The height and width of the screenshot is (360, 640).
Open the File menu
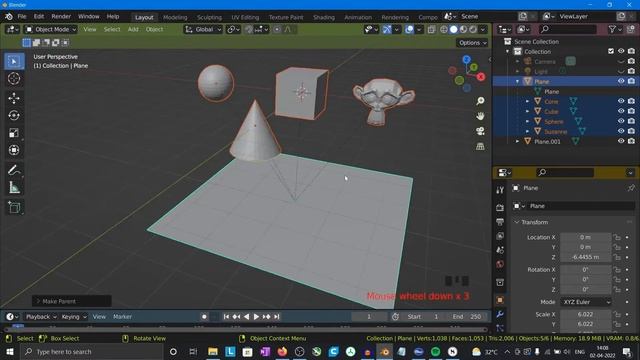(22, 17)
